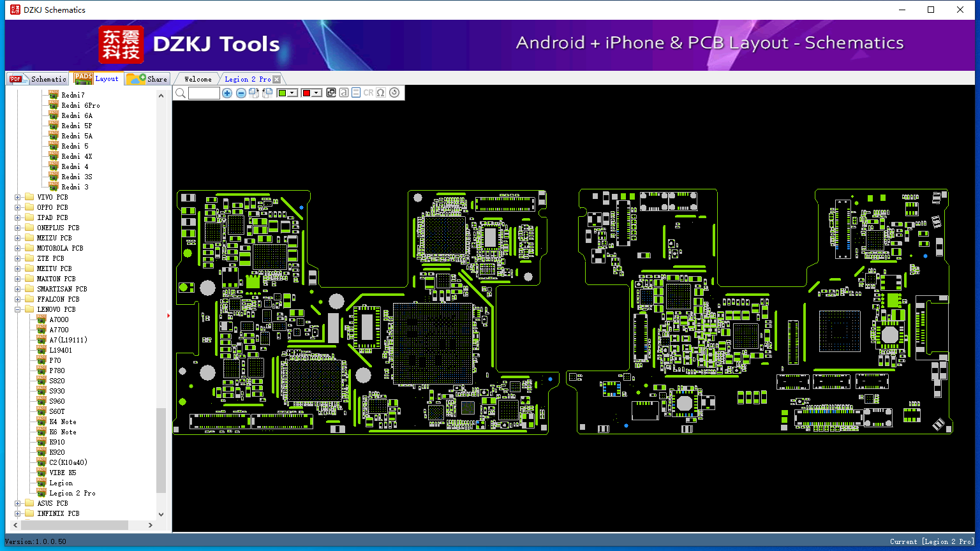Select the ZTE PCB folder
Viewport: 980px width, 551px height.
coord(50,258)
